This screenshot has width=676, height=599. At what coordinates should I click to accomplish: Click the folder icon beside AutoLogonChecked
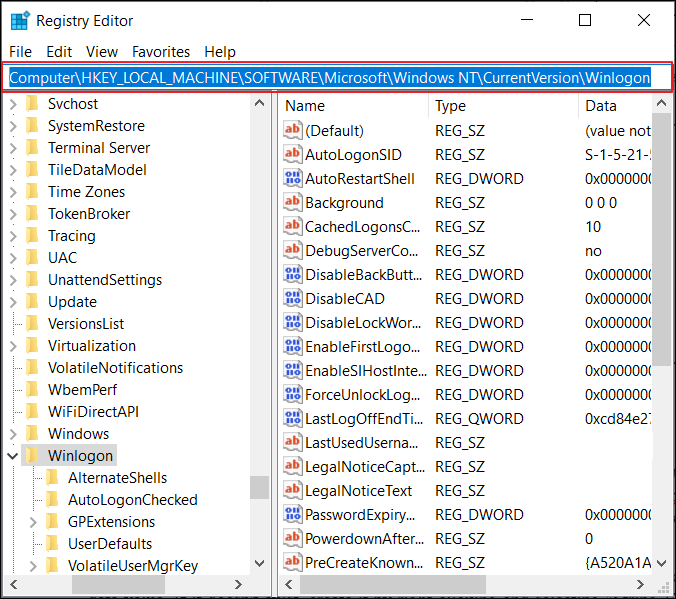52,499
